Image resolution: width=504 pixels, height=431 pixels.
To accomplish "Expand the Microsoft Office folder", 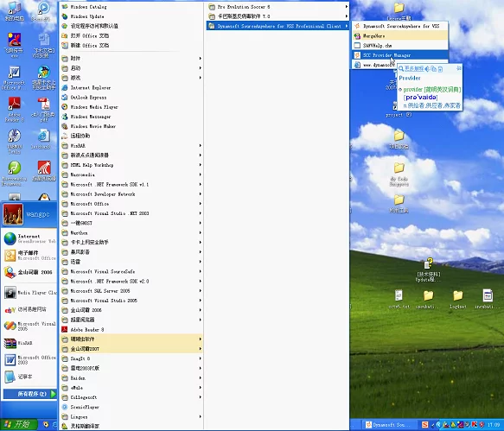I will pyautogui.click(x=131, y=204).
